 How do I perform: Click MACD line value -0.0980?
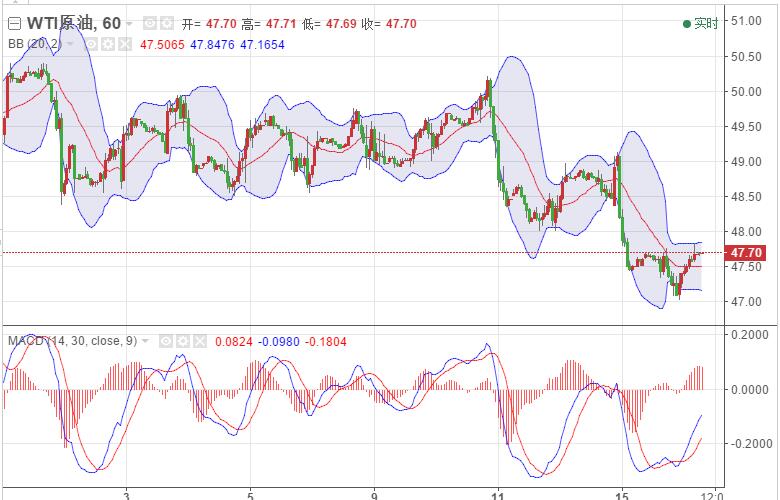279,342
